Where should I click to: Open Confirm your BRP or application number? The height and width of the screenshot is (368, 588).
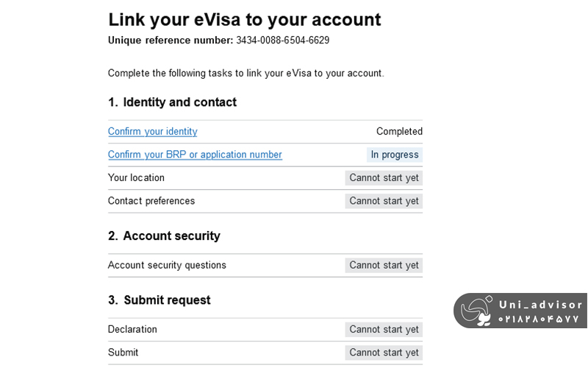pos(195,155)
